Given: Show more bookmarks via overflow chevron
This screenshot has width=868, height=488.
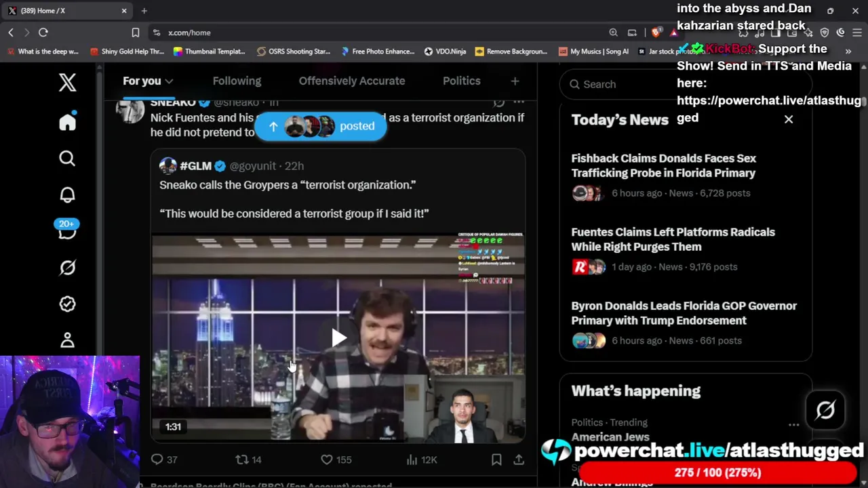Looking at the screenshot, I should [848, 52].
